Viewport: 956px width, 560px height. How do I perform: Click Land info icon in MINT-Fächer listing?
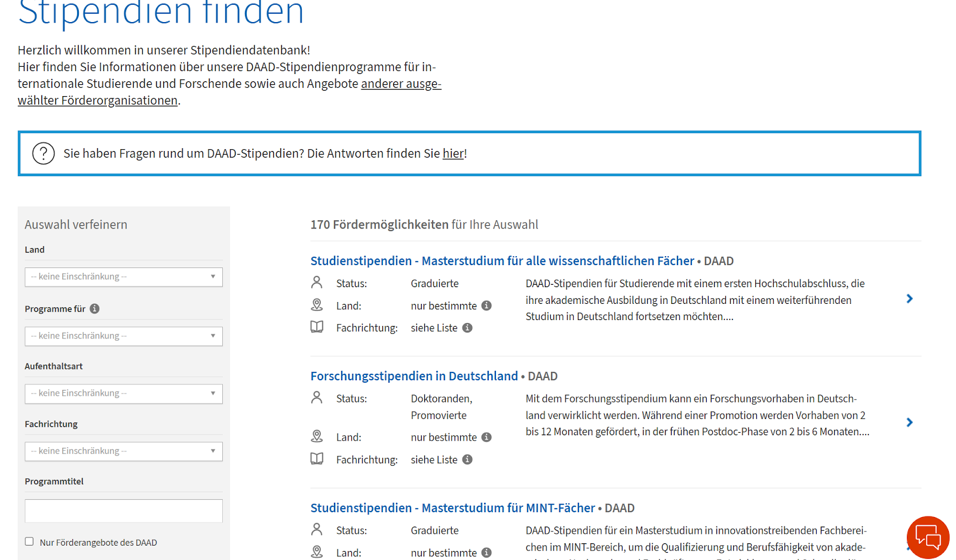pyautogui.click(x=486, y=553)
